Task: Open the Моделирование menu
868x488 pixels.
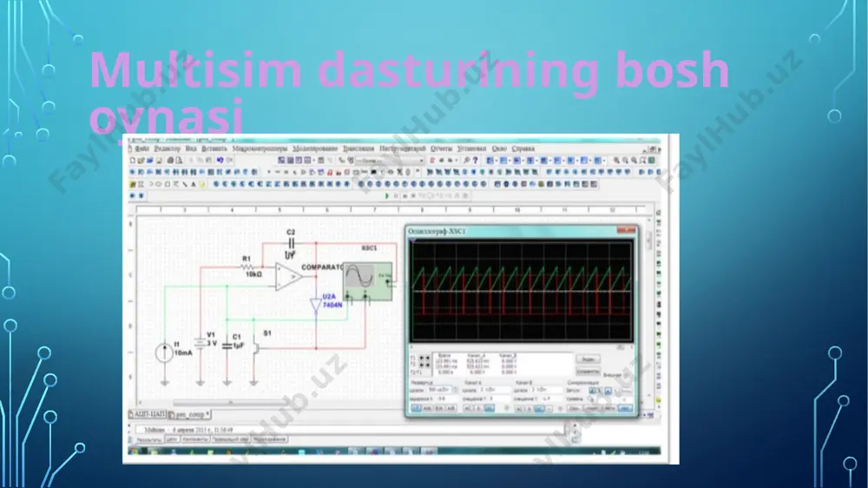Action: (x=315, y=148)
